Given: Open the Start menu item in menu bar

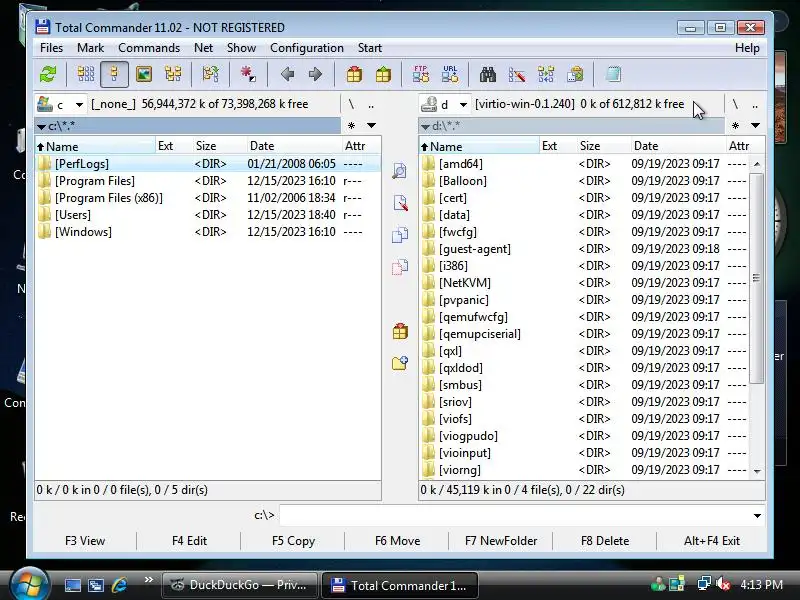Looking at the screenshot, I should (x=369, y=48).
